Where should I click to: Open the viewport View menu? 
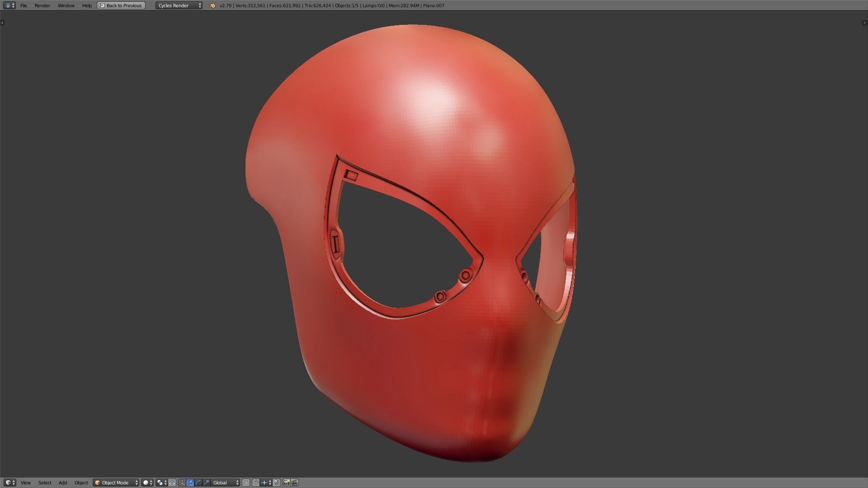click(26, 483)
